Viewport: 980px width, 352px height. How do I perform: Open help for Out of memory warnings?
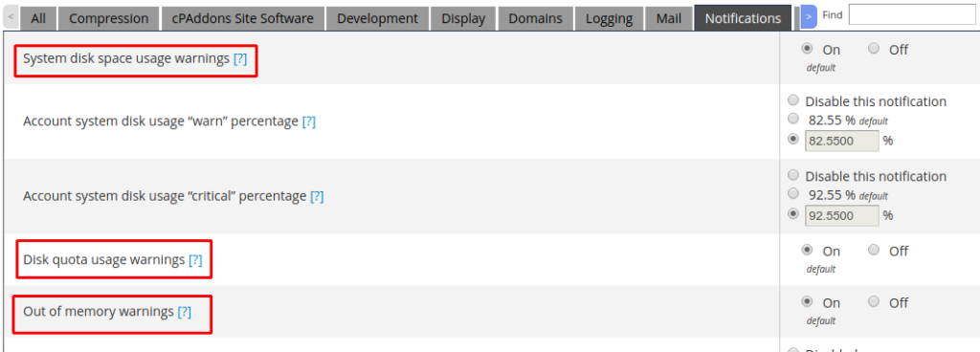185,312
